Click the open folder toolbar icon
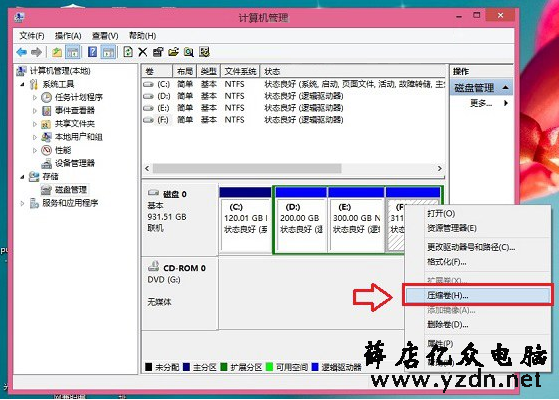The height and width of the screenshot is (400, 559). pos(173,52)
